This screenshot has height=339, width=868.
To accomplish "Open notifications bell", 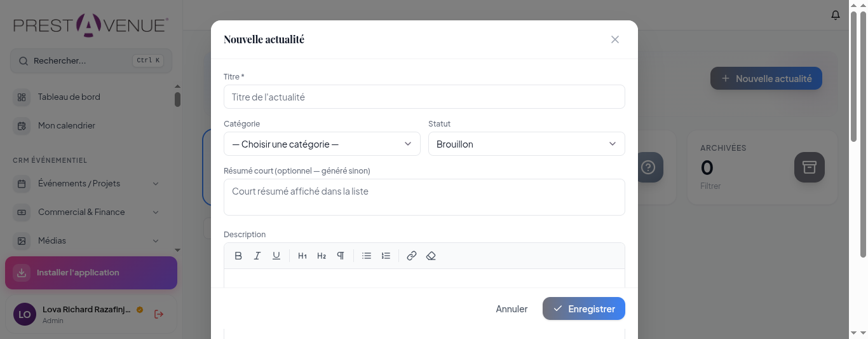I will pos(836,15).
